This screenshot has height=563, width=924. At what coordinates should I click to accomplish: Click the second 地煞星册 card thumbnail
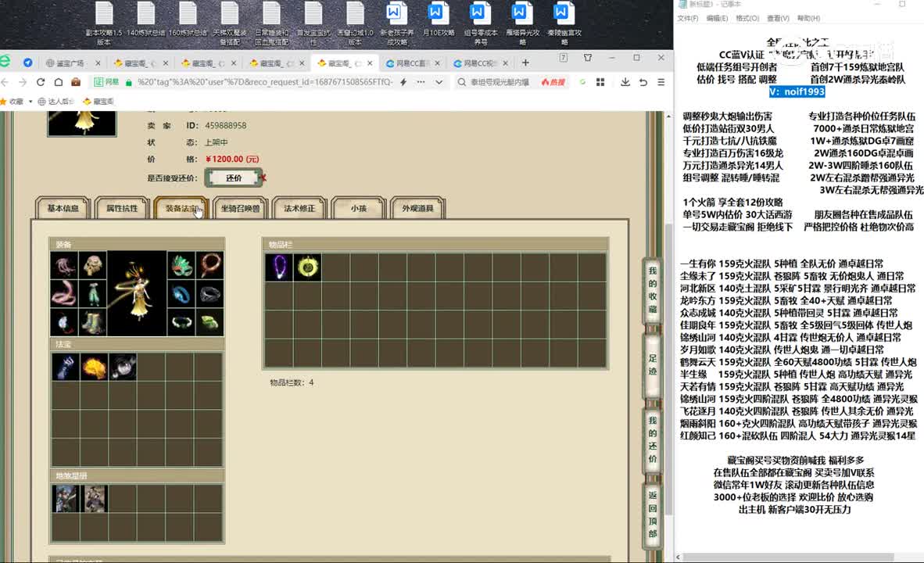(x=95, y=499)
